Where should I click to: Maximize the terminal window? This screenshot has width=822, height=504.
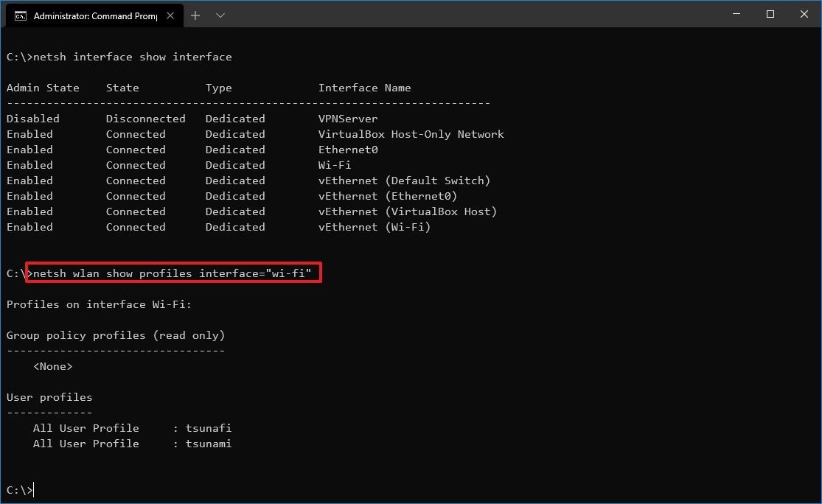770,14
